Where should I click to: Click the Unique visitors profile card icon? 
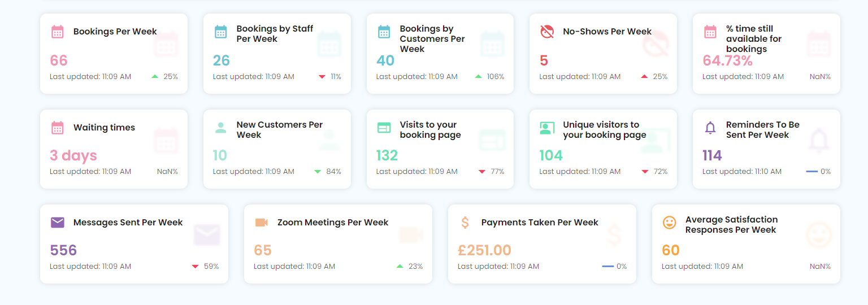tap(546, 128)
